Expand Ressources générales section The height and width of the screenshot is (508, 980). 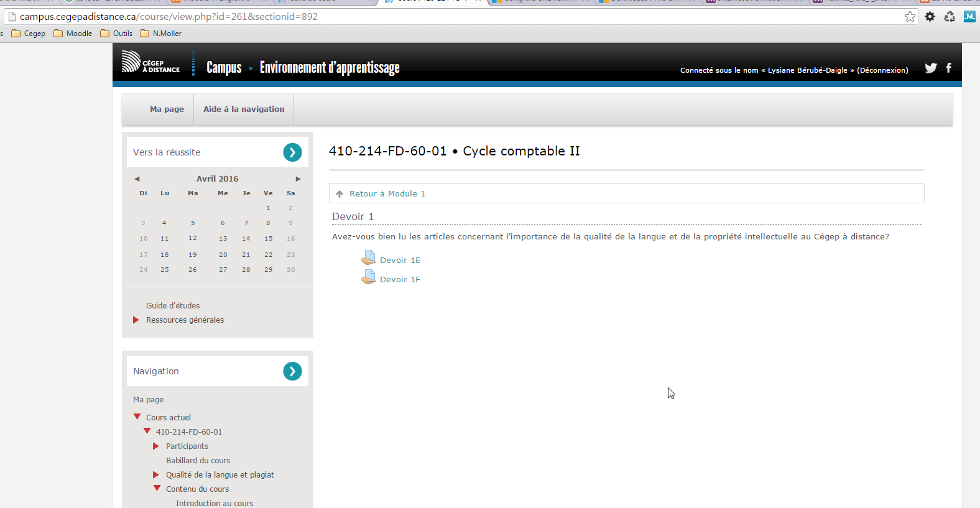point(136,320)
